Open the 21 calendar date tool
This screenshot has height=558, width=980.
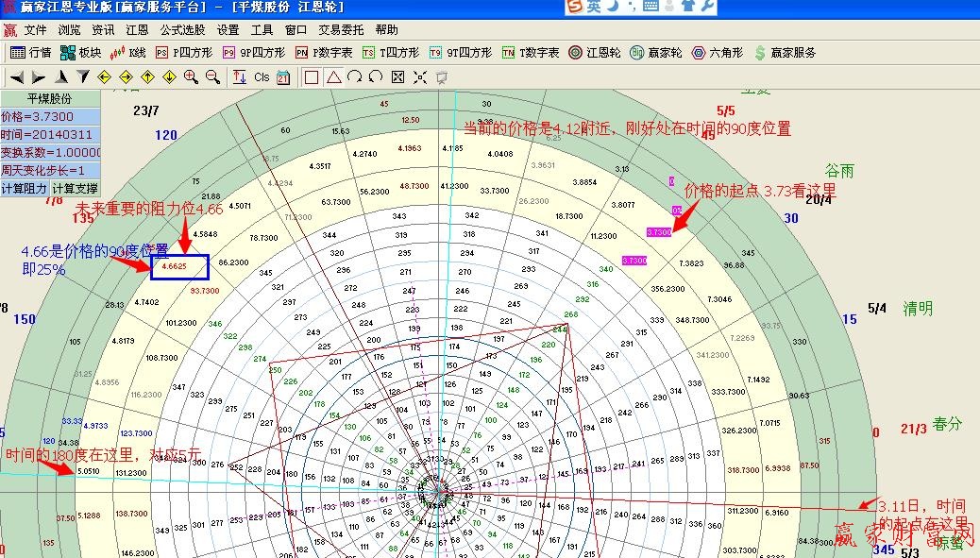[283, 76]
